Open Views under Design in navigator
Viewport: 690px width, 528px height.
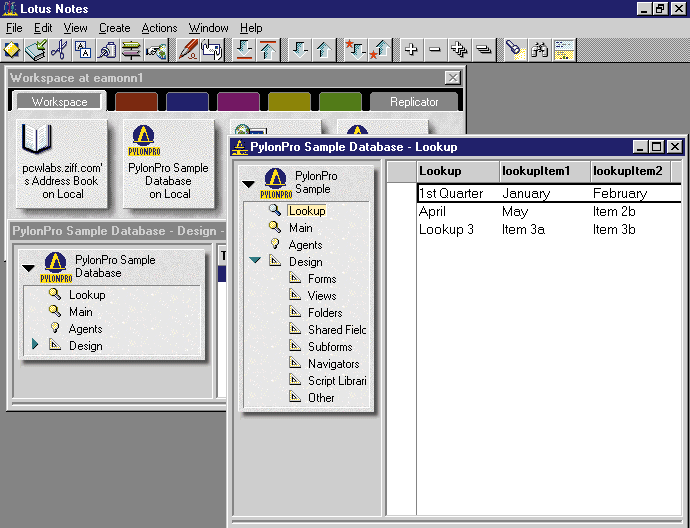point(322,296)
